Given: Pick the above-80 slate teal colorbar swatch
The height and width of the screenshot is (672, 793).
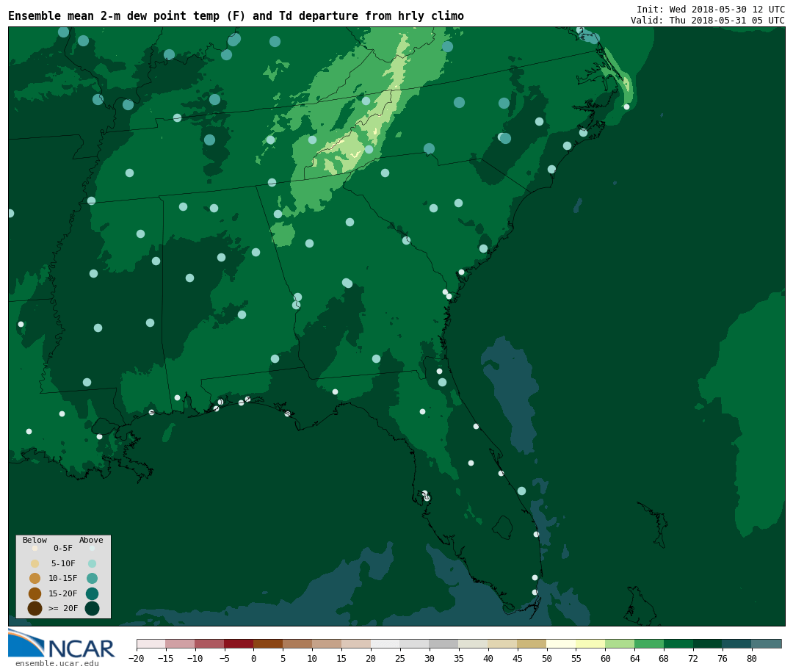Looking at the screenshot, I should click(x=767, y=643).
